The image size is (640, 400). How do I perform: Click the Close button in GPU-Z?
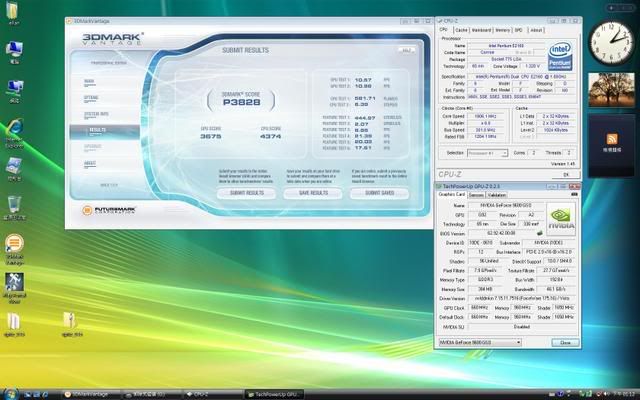coord(565,342)
